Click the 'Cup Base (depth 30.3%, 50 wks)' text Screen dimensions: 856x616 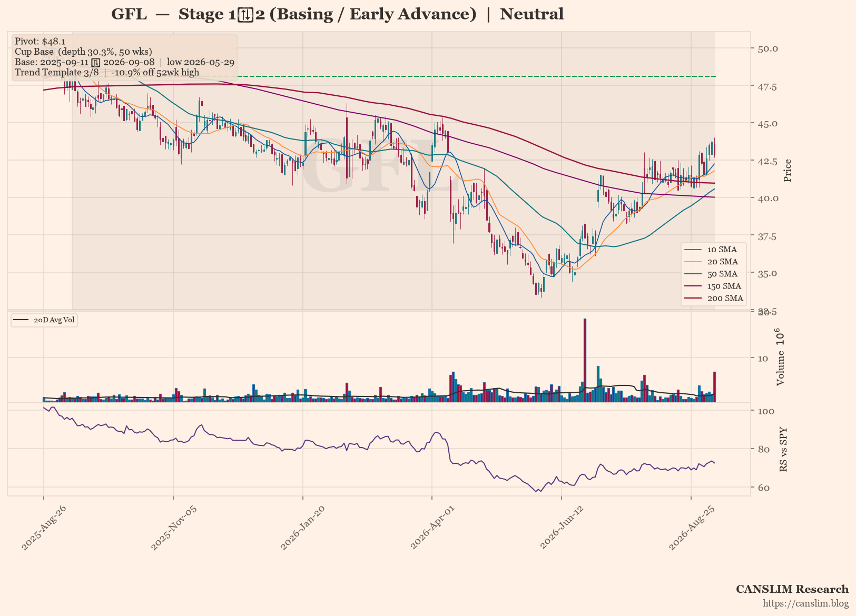(83, 52)
